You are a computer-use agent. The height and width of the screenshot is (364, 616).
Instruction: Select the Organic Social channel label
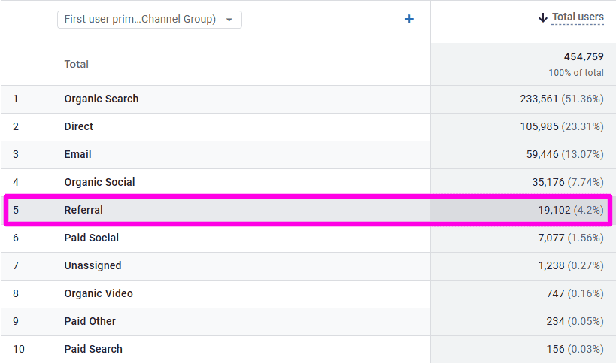point(99,182)
